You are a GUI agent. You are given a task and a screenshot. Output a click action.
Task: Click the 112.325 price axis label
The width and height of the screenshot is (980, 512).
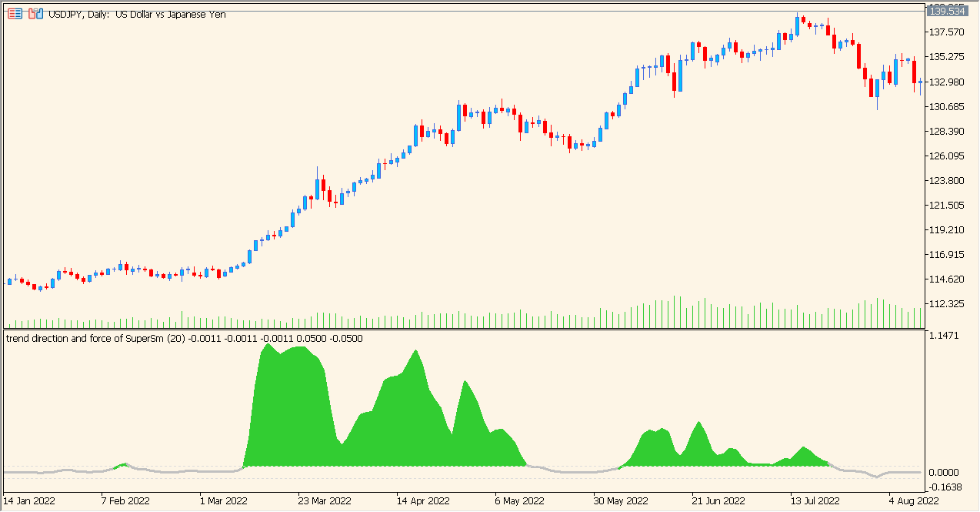pyautogui.click(x=945, y=302)
